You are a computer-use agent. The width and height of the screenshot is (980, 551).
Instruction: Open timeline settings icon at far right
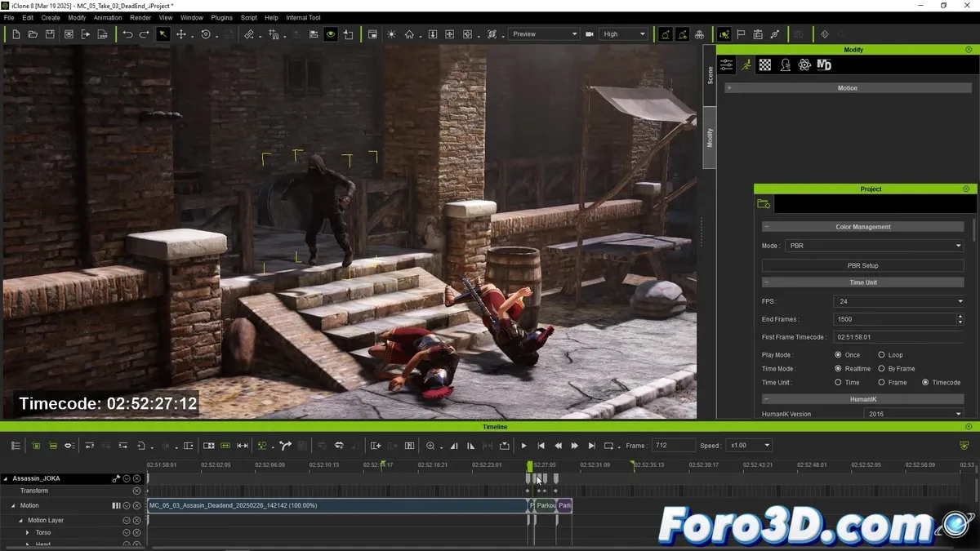pyautogui.click(x=964, y=446)
